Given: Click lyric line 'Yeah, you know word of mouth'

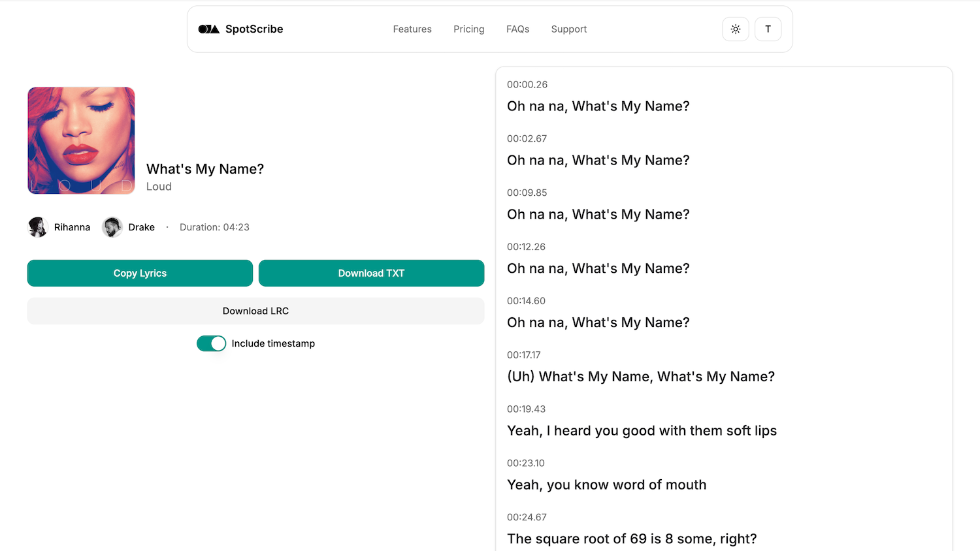Looking at the screenshot, I should tap(606, 485).
